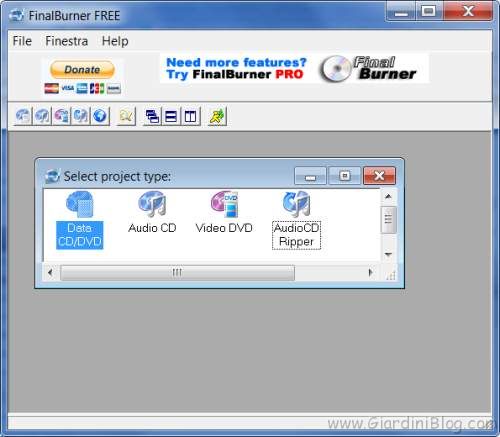
Task: Click the vertical scrollbar thumb
Action: pos(388,219)
